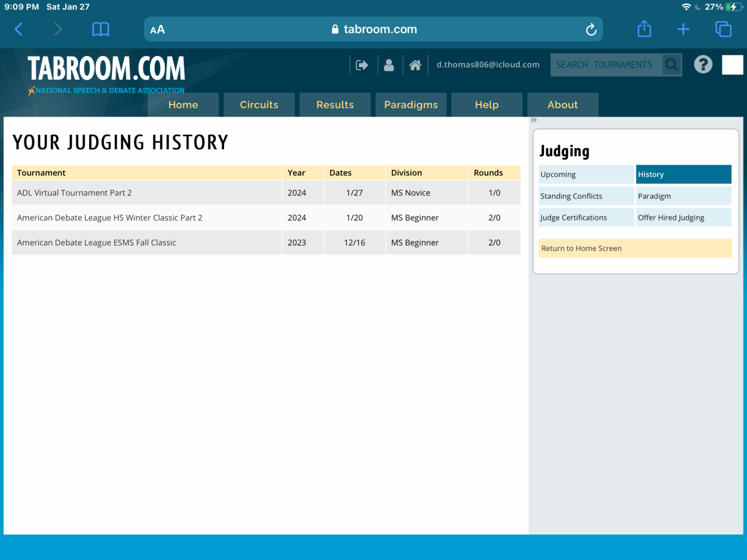Open the About menu tab
747x560 pixels.
563,105
